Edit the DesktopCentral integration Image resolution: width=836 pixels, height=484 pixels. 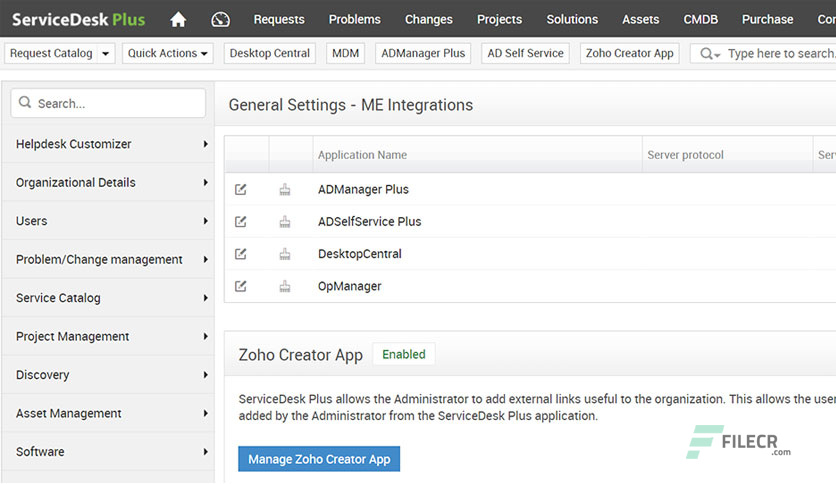240,254
